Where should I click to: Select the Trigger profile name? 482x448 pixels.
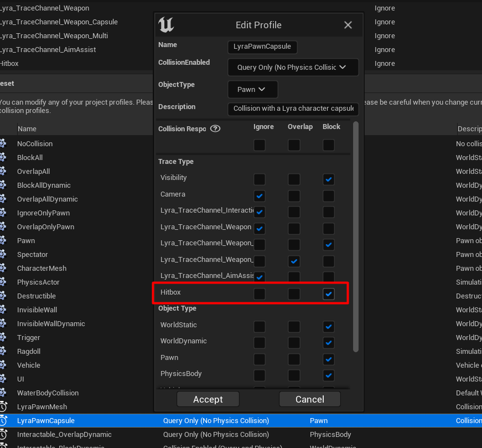29,338
